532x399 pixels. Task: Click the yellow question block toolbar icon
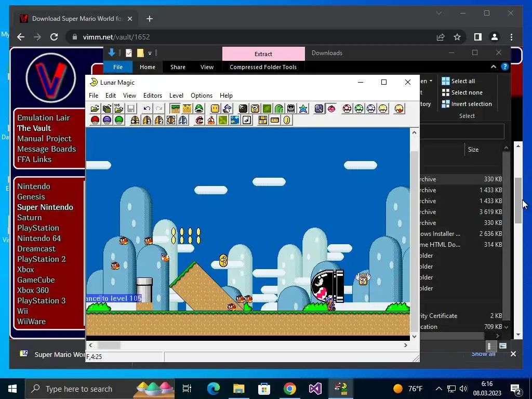click(255, 109)
